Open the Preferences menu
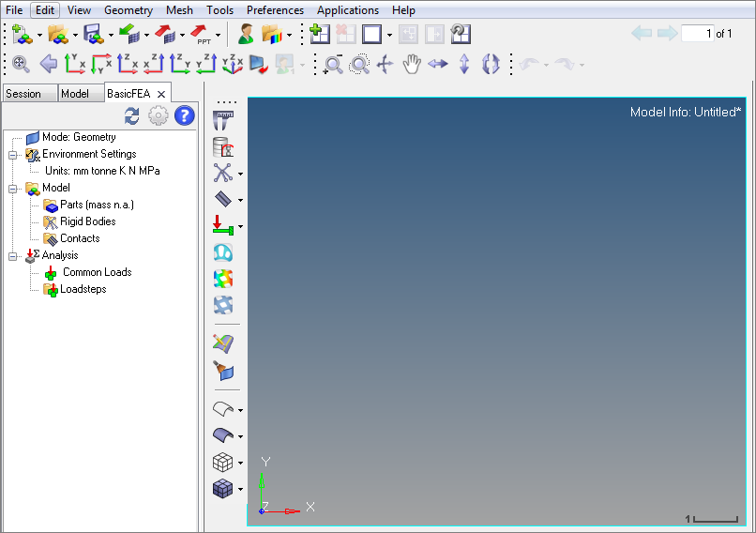 coord(275,10)
